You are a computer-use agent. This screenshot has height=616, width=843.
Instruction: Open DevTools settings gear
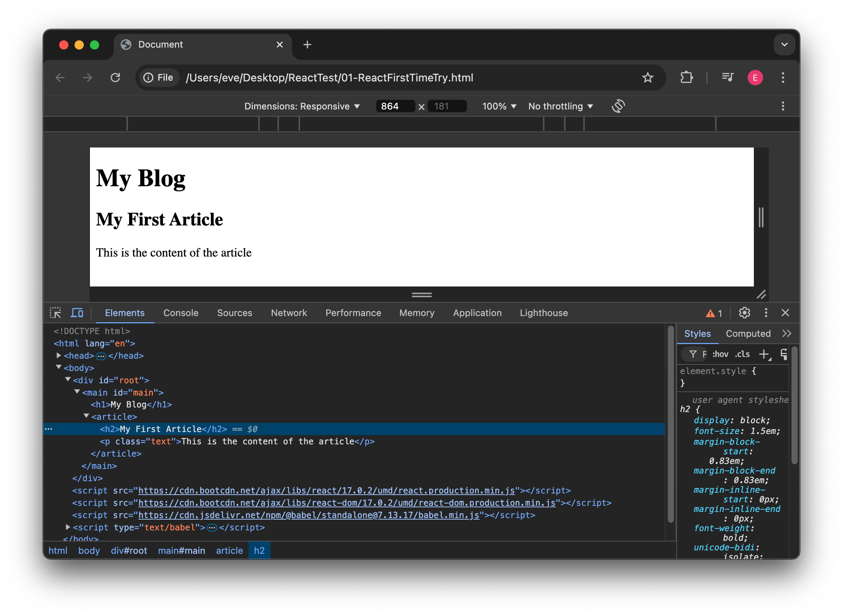744,313
